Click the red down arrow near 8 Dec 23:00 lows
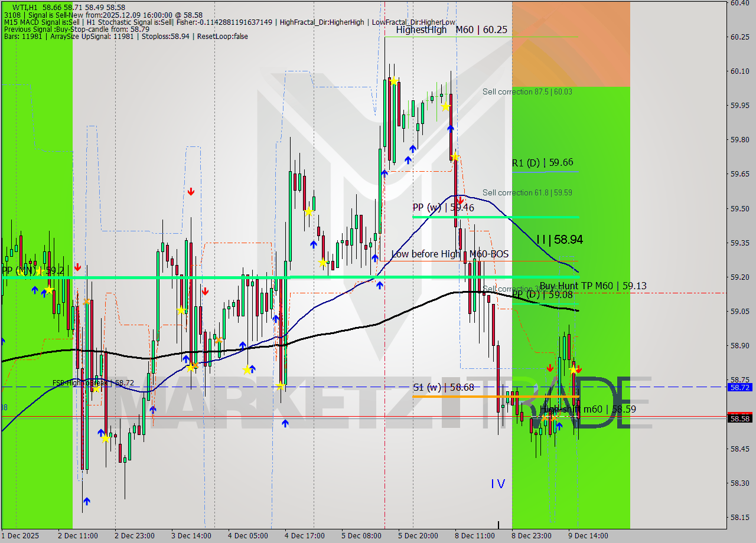The image size is (756, 543). click(549, 367)
